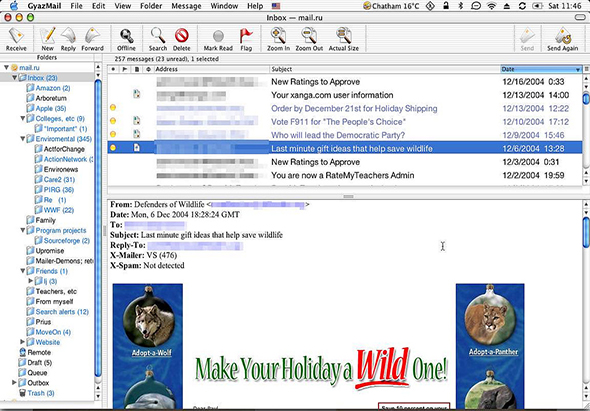Screen dimensions: 590x411
Task: Click the message preview scrollbar thumb
Action: point(586,233)
